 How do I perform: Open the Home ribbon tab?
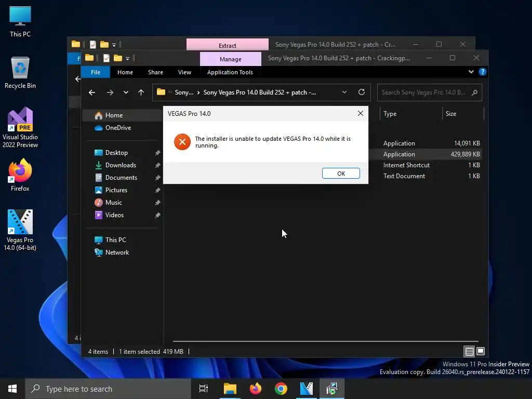tap(125, 72)
